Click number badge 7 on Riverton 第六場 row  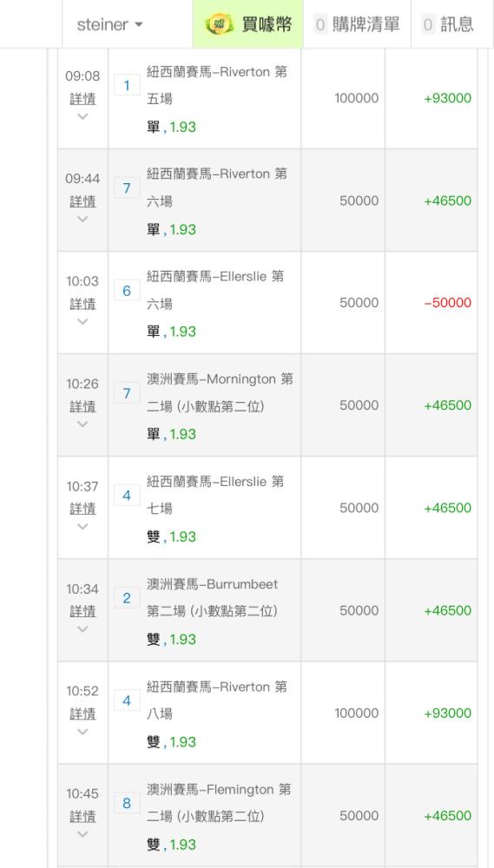(x=127, y=188)
